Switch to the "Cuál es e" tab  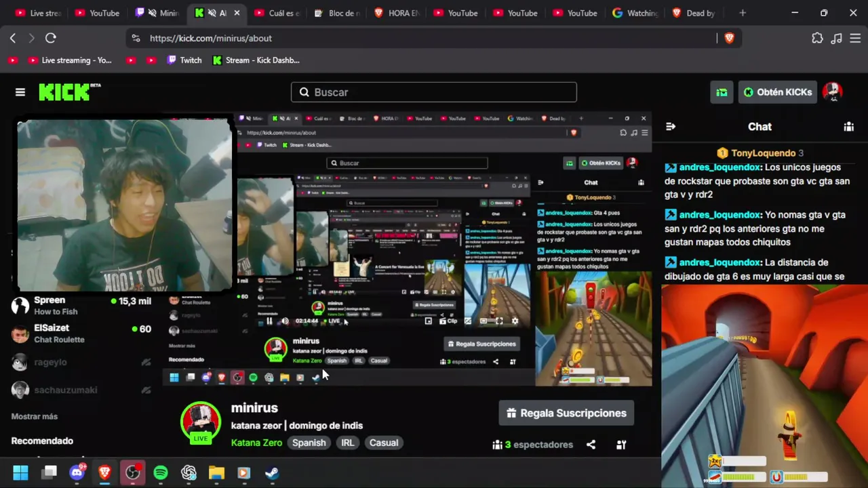[277, 13]
